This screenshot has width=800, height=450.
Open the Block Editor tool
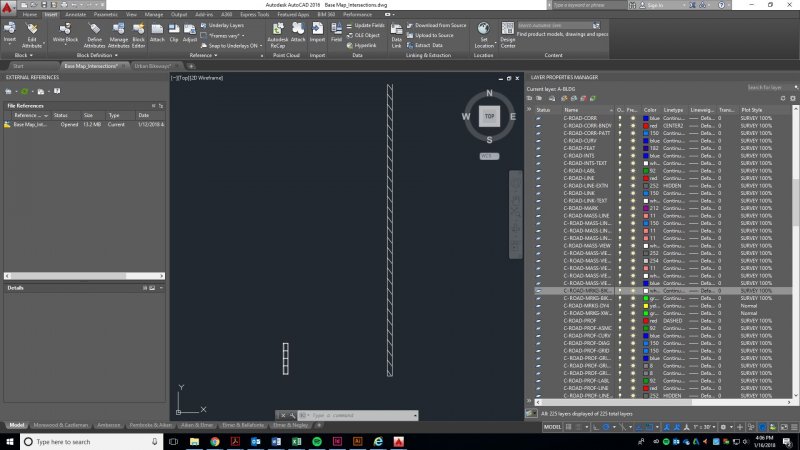coord(139,33)
